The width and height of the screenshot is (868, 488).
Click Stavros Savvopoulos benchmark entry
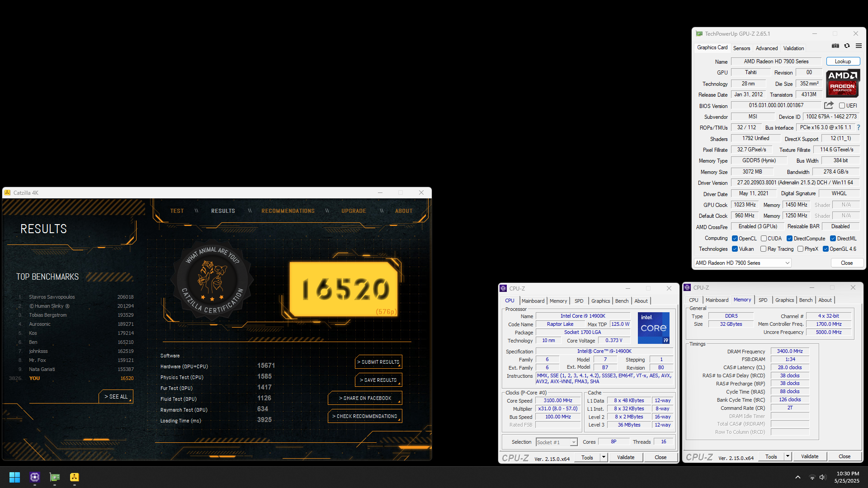pyautogui.click(x=75, y=297)
